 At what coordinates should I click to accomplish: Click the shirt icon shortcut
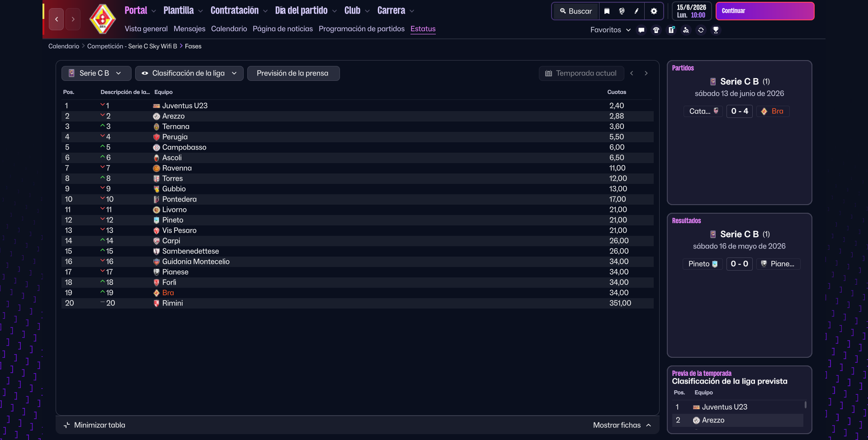pos(656,30)
